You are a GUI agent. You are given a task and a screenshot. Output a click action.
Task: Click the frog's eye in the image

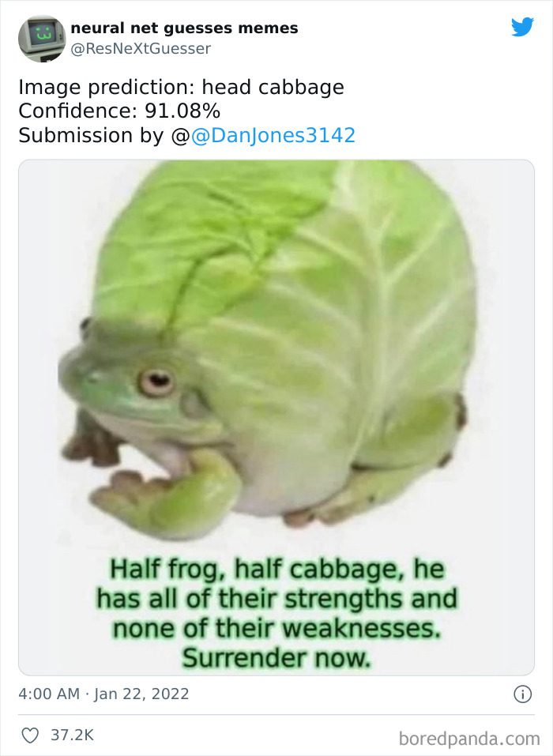coord(157,382)
